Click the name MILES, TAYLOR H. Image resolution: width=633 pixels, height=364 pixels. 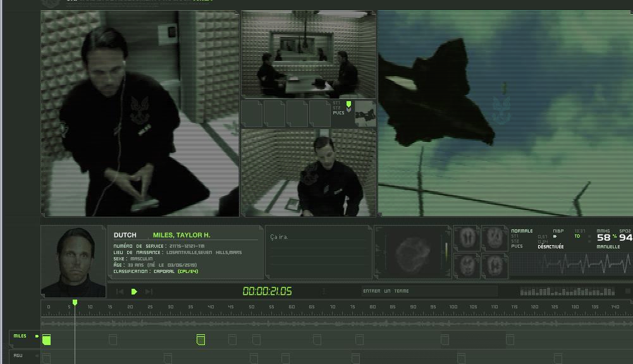tap(181, 235)
